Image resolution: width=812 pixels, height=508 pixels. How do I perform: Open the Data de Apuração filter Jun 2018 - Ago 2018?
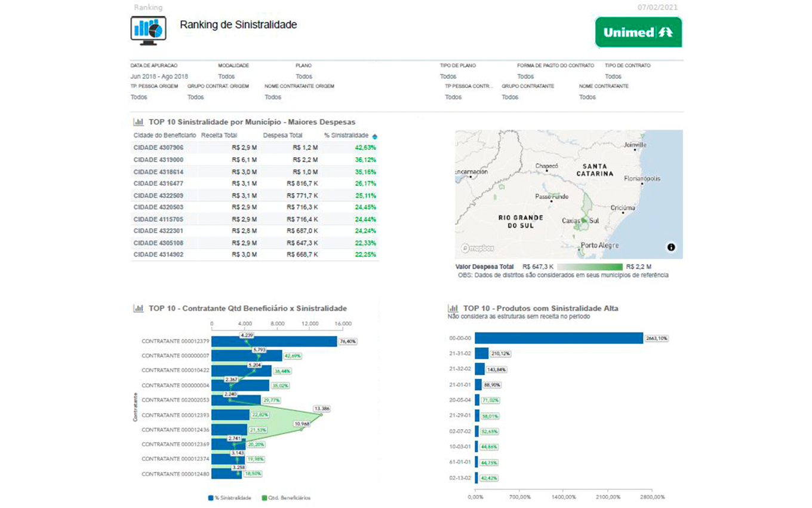click(159, 76)
